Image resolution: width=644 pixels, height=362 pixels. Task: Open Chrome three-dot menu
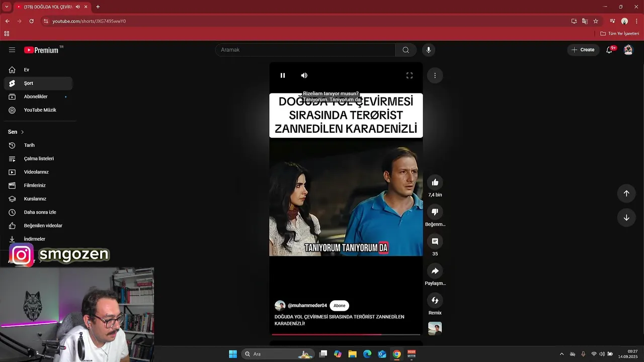tap(636, 21)
